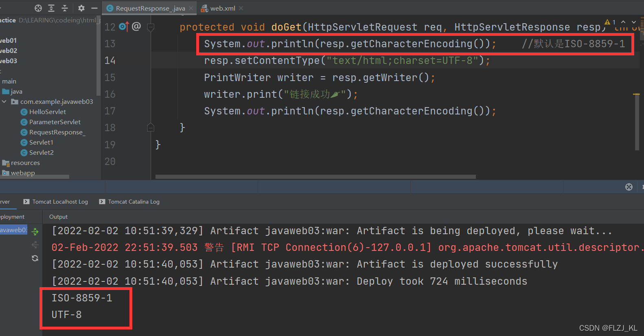Click fold end marker at line 18
This screenshot has width=644, height=336.
[x=151, y=127]
